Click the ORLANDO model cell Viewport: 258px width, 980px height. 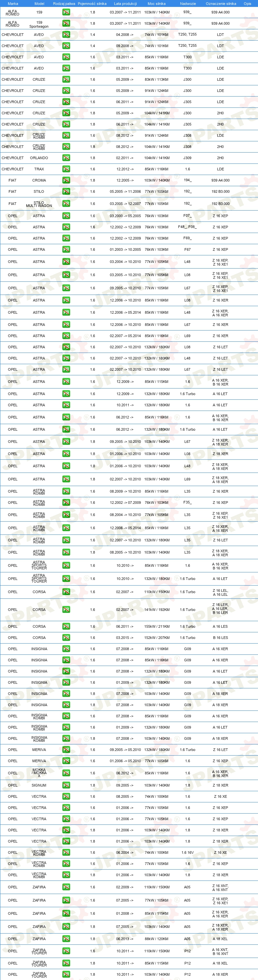[x=39, y=158]
